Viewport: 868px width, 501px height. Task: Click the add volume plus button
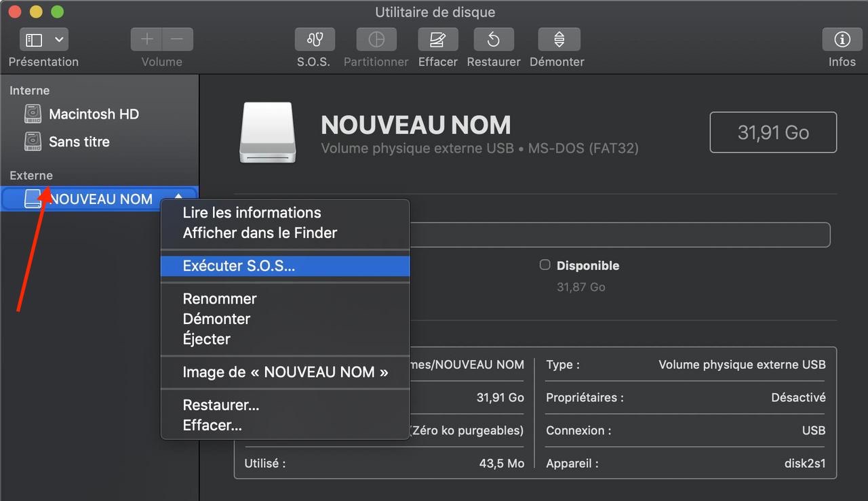tap(146, 39)
